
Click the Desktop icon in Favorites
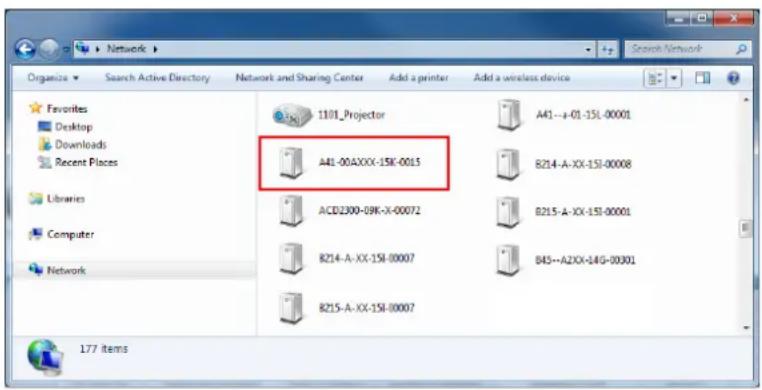(x=45, y=127)
